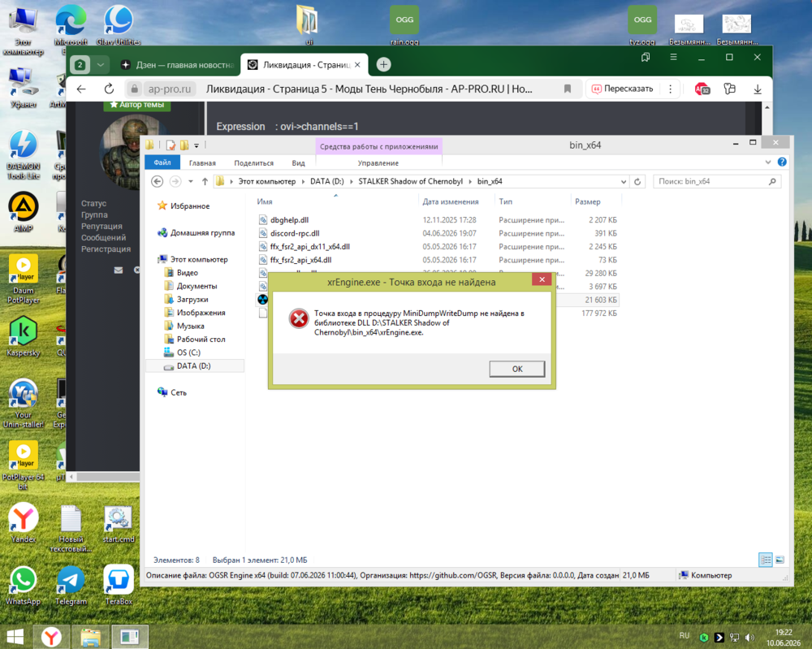Open Yandex browser from the taskbar
Screen dimensions: 812x649
51,637
